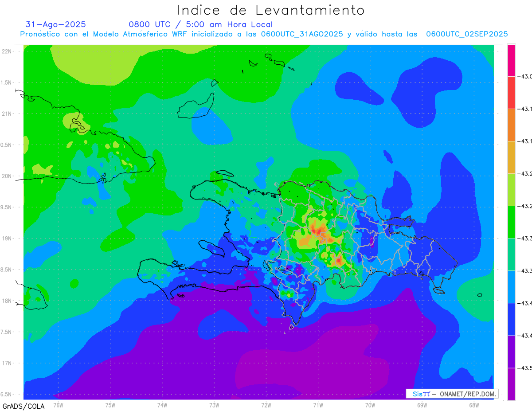The height and width of the screenshot is (411, 532).
Task: Click the magenta swatch atop the color legend
Action: (x=511, y=61)
